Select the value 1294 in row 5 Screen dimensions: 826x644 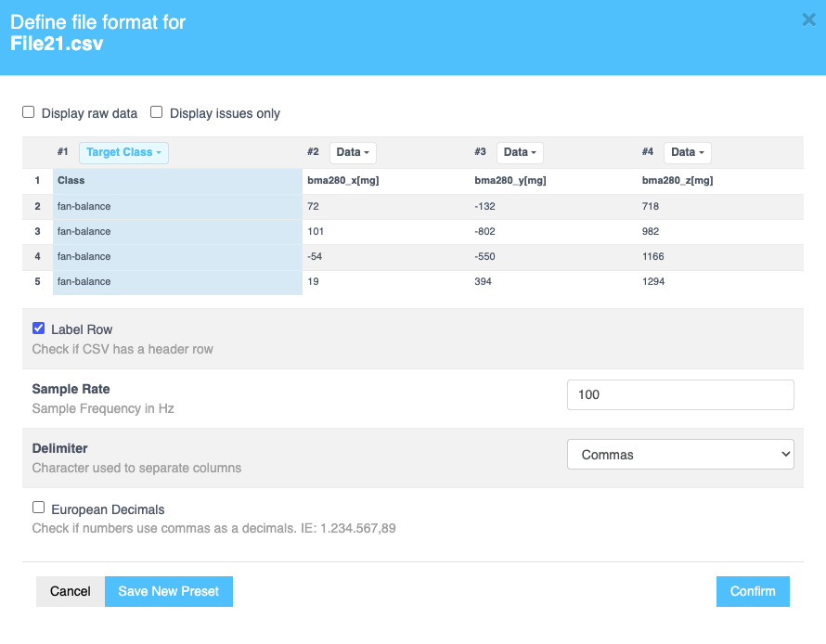click(x=652, y=281)
